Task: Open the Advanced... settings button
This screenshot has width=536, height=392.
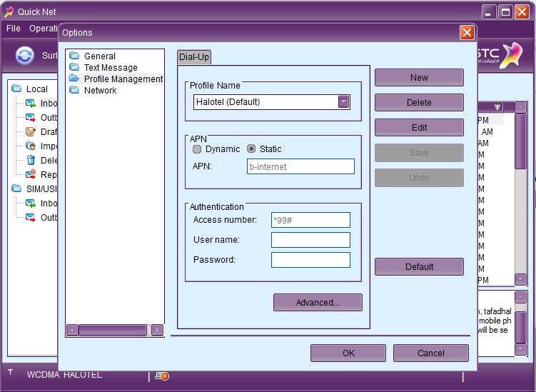Action: click(318, 303)
